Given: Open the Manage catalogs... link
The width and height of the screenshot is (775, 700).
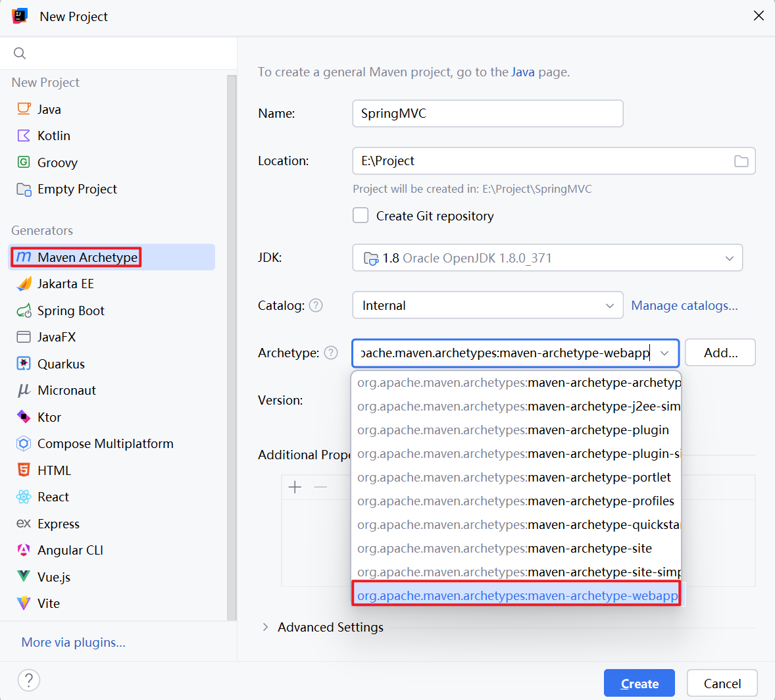Looking at the screenshot, I should click(x=685, y=305).
